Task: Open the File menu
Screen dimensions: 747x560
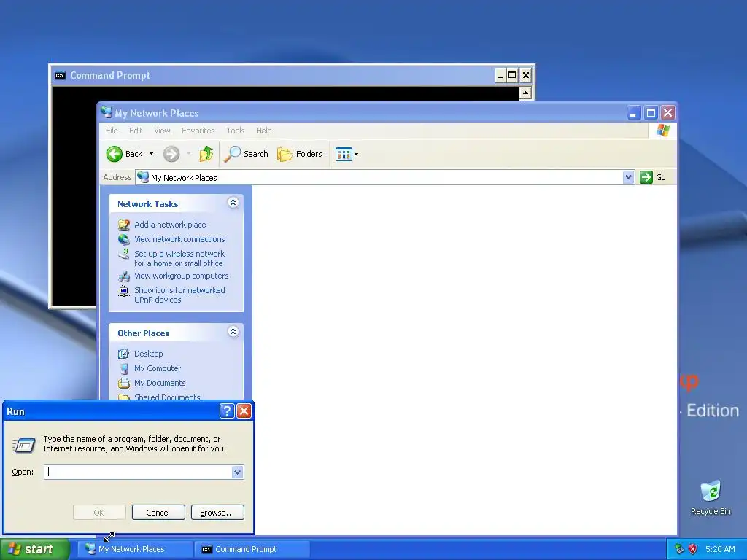Action: pos(112,131)
